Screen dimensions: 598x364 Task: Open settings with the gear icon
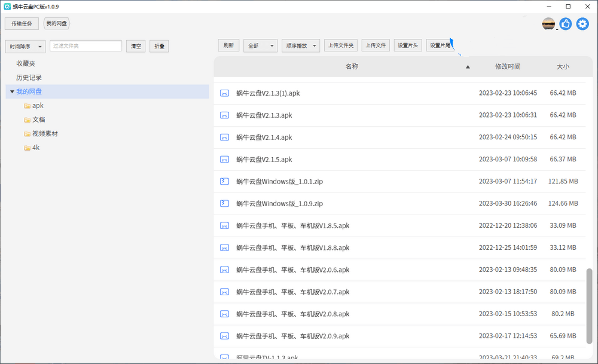coord(582,24)
